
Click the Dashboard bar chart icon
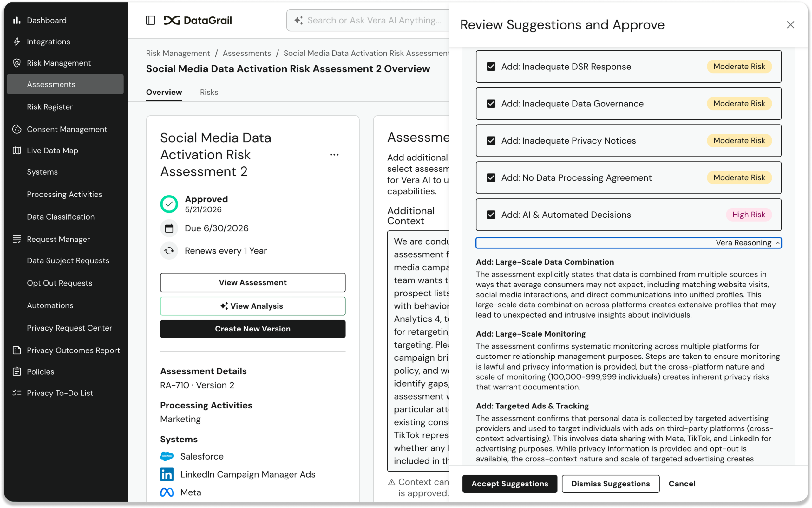point(16,21)
